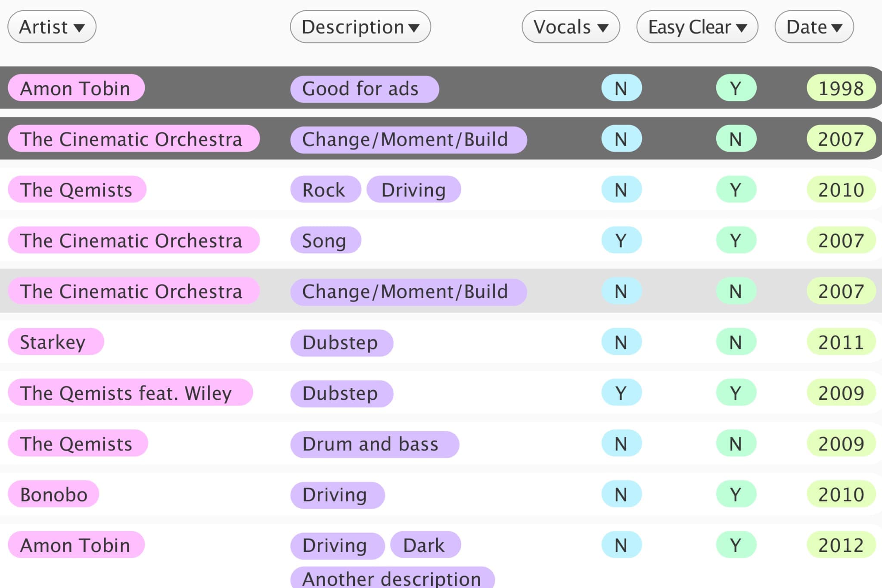This screenshot has width=882, height=588.
Task: Sort using the Date dropdown
Action: (814, 27)
